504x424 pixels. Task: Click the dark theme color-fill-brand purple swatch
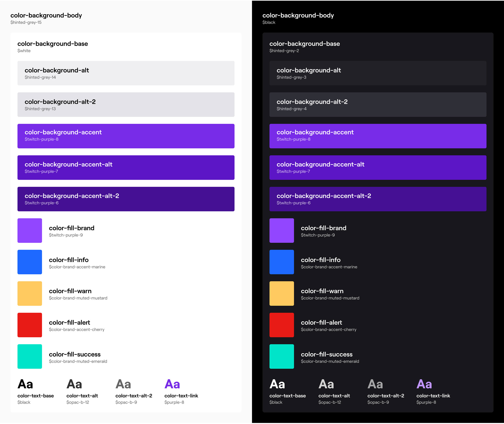point(282,230)
